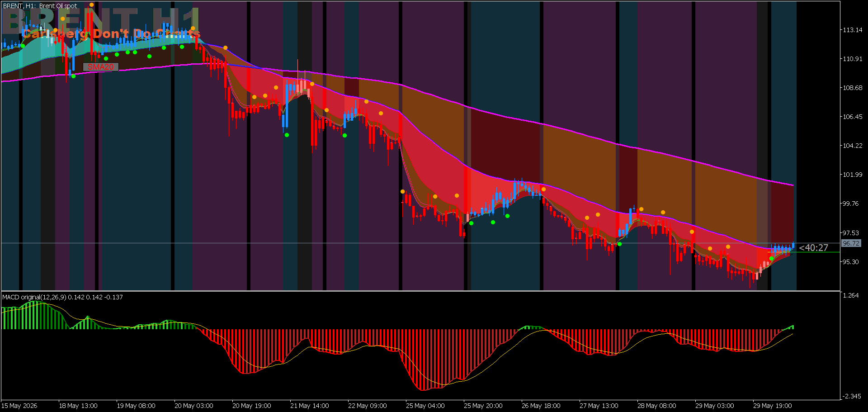Click the right end of the purple SMA line
Screen dimensions: 868x412
[x=792, y=185]
